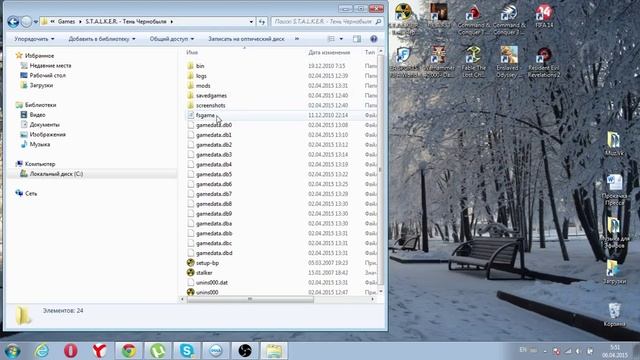Expand the arrow after the Games breadcrumb

(x=80, y=22)
